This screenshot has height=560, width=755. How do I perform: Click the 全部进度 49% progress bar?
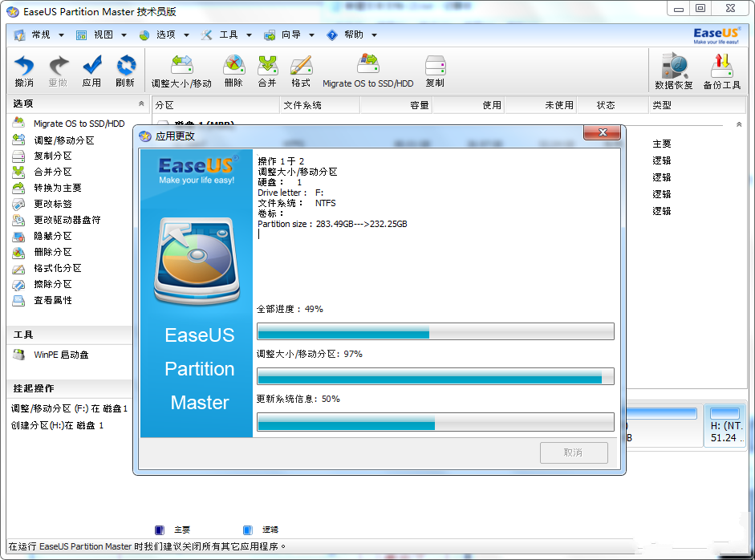point(436,331)
